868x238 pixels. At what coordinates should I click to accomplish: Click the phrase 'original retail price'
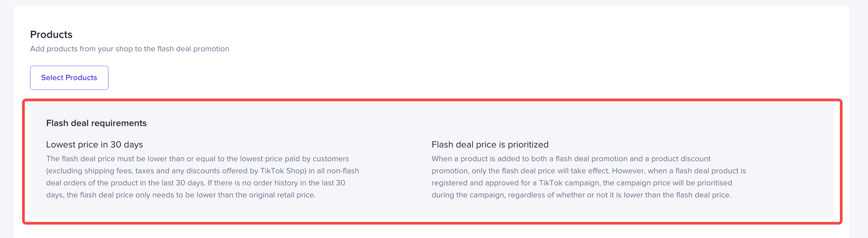click(x=282, y=195)
